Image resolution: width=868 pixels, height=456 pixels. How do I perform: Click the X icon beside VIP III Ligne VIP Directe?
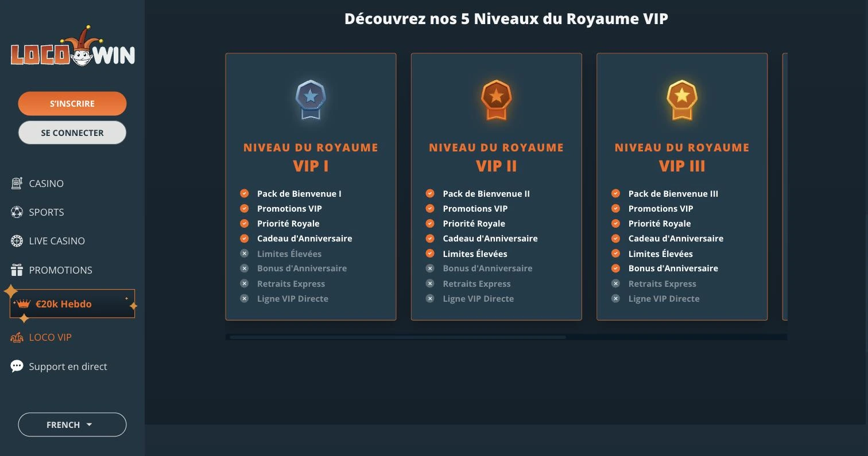pos(616,298)
